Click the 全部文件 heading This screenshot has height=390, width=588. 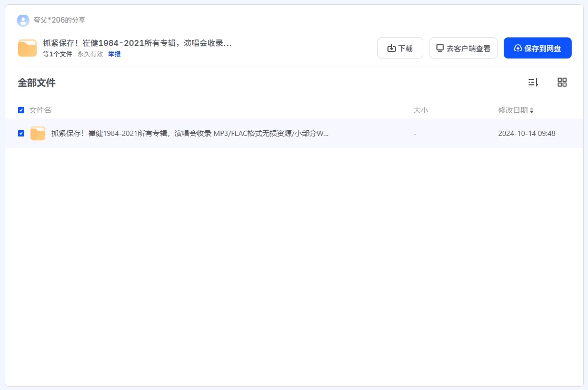pos(37,83)
